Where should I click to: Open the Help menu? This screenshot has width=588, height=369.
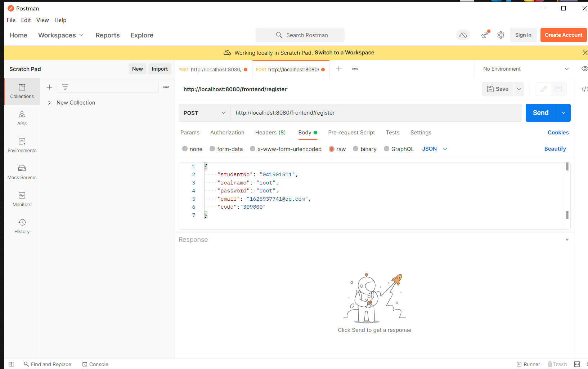[60, 20]
